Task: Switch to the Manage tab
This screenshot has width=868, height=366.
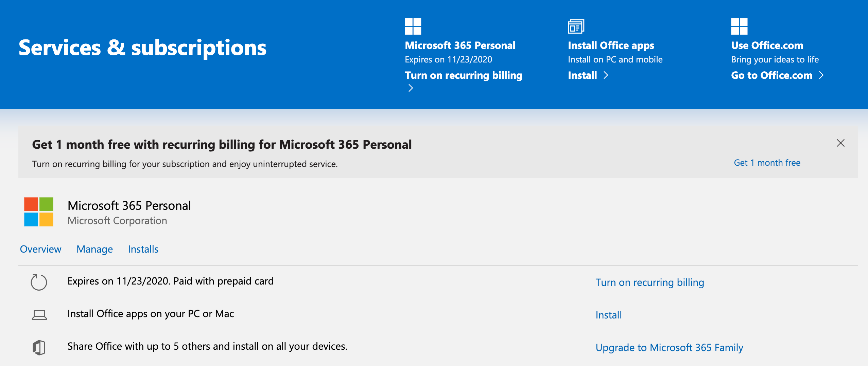Action: pos(94,249)
